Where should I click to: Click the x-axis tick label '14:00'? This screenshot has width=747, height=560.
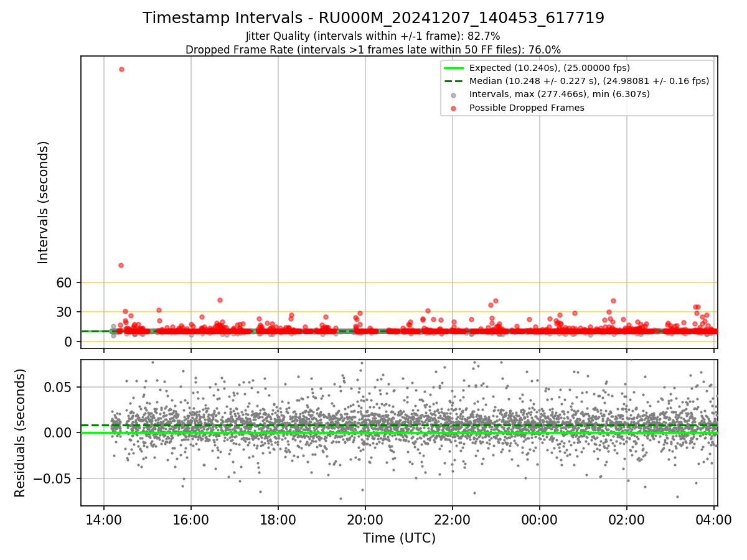[x=103, y=519]
